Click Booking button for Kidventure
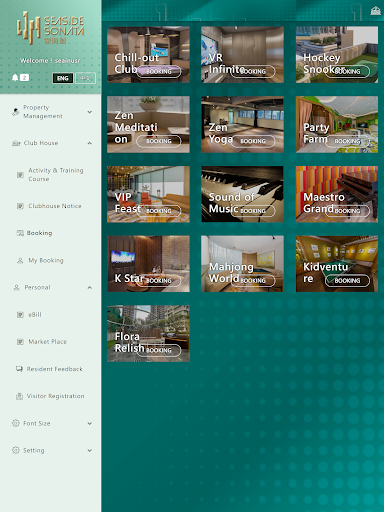This screenshot has height=512, width=384. tap(347, 281)
